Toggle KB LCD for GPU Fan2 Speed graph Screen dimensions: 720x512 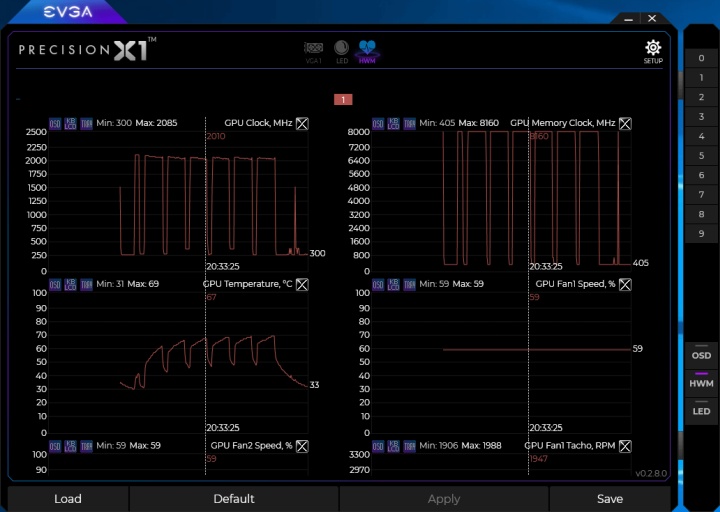coord(70,446)
